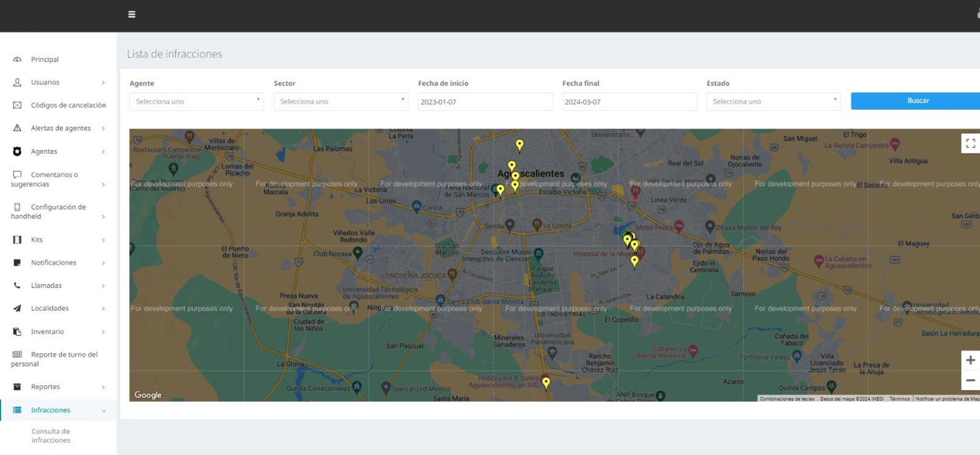The image size is (980, 455).
Task: Click the Localidades paper plane icon
Action: [x=17, y=309]
